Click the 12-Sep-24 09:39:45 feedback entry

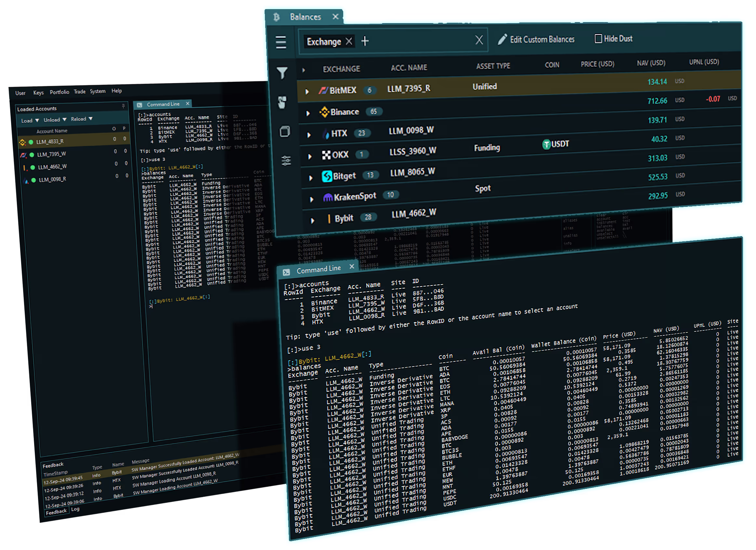pyautogui.click(x=63, y=480)
